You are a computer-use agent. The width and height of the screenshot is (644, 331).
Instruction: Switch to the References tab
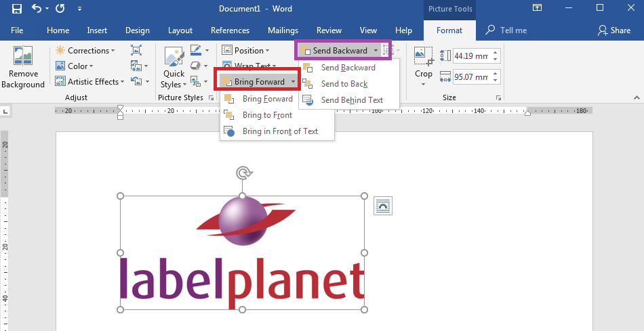coord(230,30)
